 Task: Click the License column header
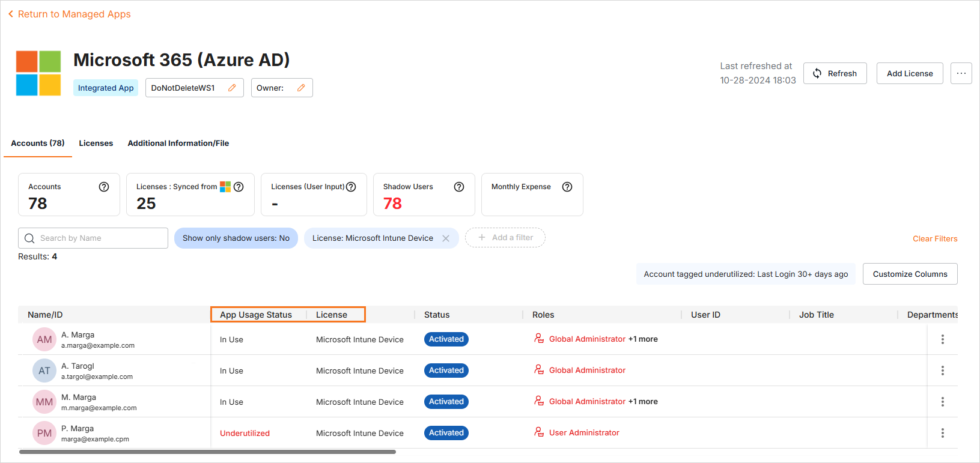332,315
